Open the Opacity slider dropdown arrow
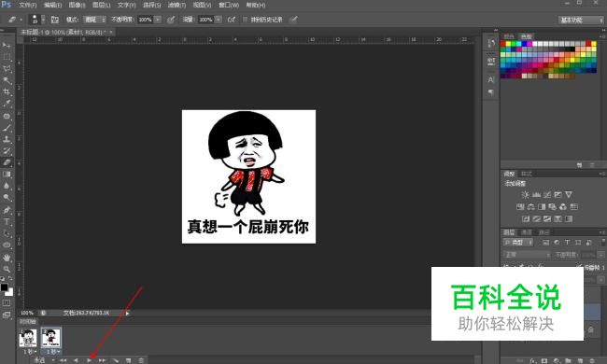Screen dimensions: 607x364 (158, 20)
